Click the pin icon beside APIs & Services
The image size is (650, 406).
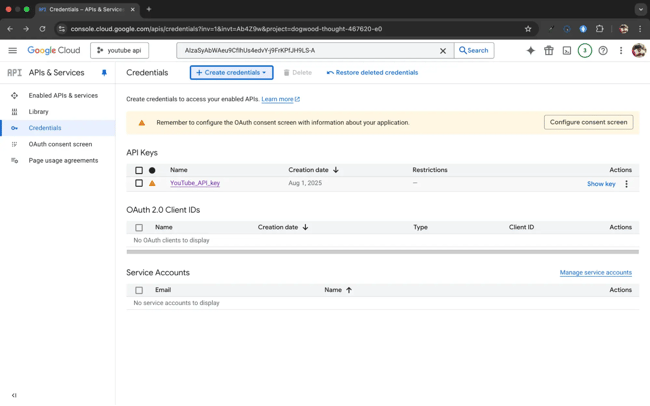(104, 73)
